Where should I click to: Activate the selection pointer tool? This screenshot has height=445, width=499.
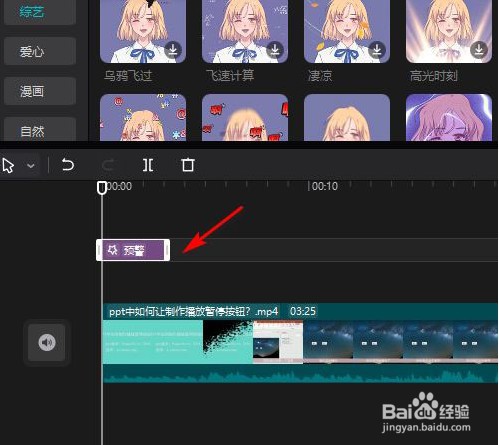[x=8, y=165]
